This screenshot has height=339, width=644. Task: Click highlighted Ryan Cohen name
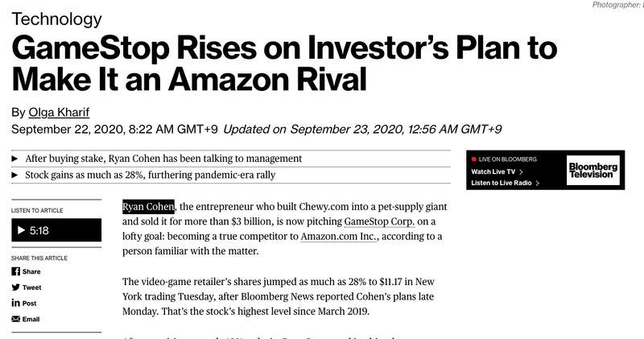(x=148, y=207)
